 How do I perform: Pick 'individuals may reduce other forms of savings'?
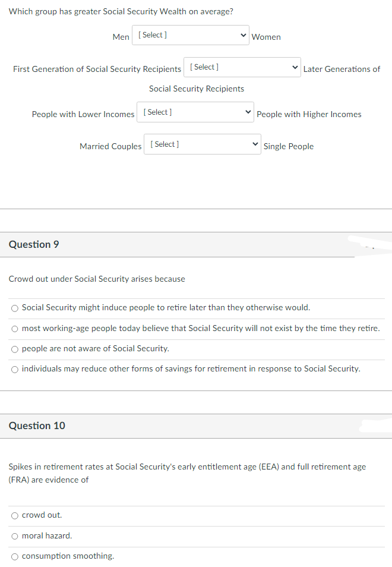[14, 369]
